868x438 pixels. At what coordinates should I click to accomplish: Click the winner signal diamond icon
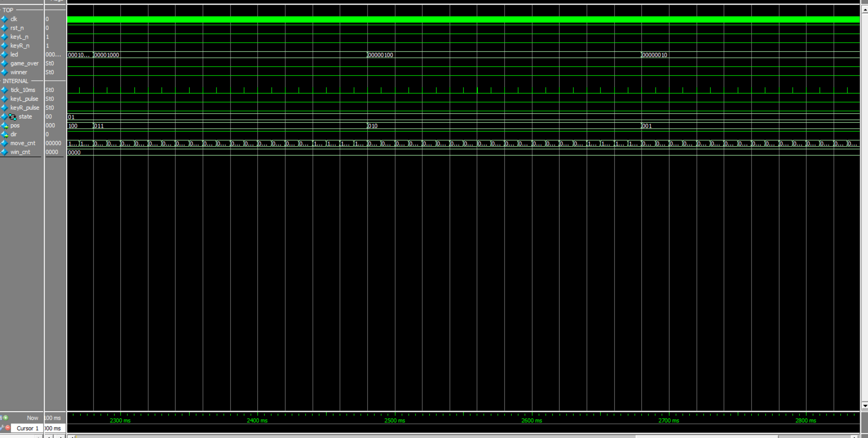click(5, 72)
